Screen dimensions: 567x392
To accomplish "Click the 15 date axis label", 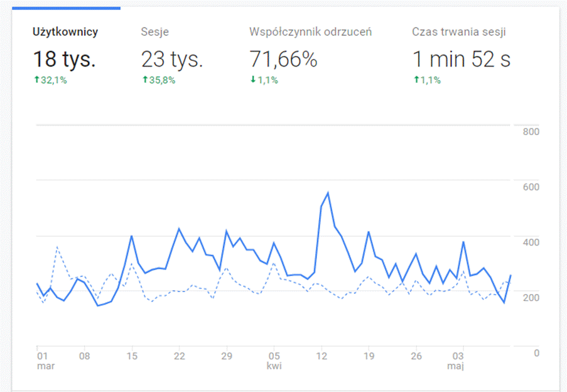I will (132, 356).
